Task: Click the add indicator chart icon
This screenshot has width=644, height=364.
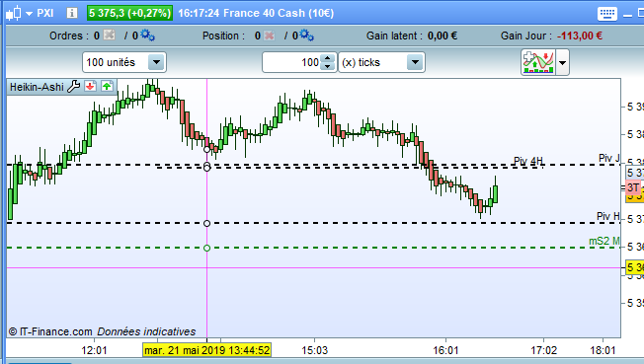Action: point(538,62)
